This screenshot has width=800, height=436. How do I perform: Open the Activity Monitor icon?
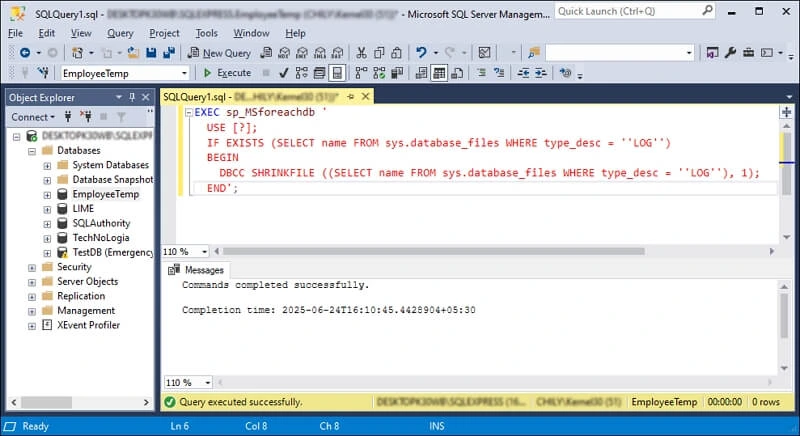(484, 53)
